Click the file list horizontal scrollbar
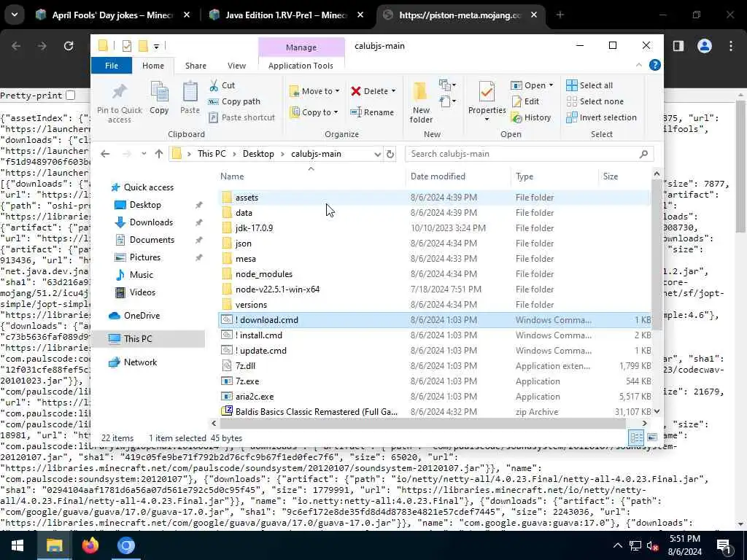 tap(422, 423)
